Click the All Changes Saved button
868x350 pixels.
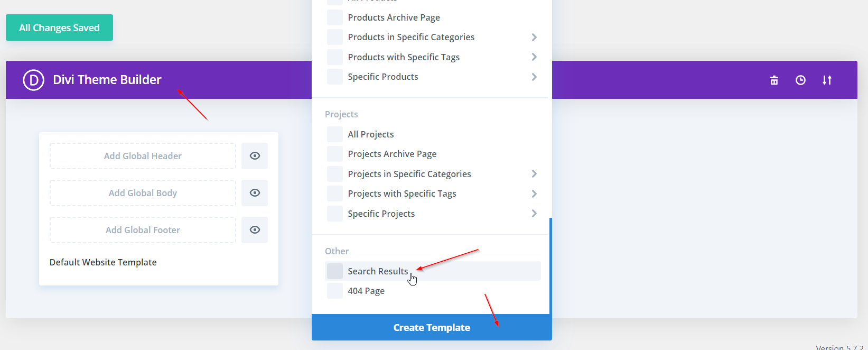[59, 27]
